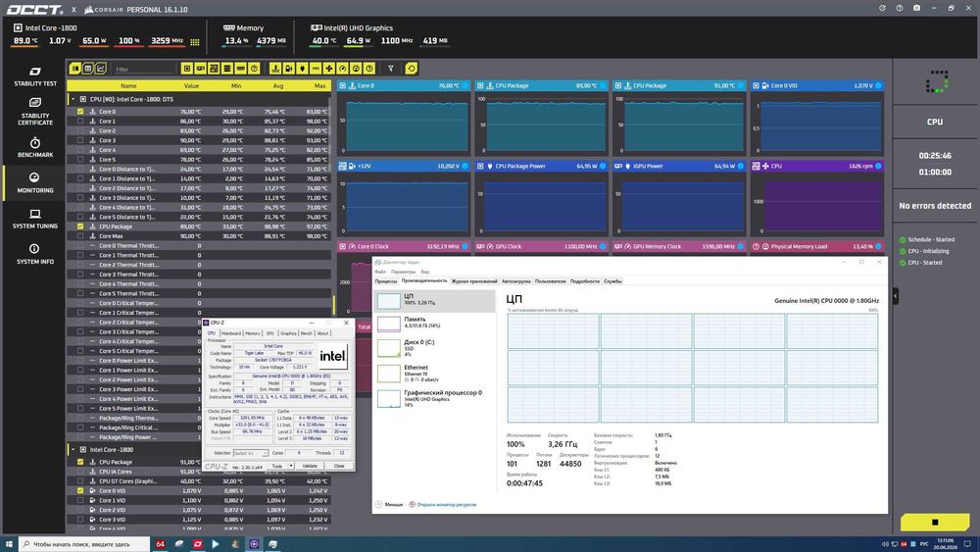Check the Core 1 temperature sensor
This screenshot has width=980, height=552.
click(80, 122)
